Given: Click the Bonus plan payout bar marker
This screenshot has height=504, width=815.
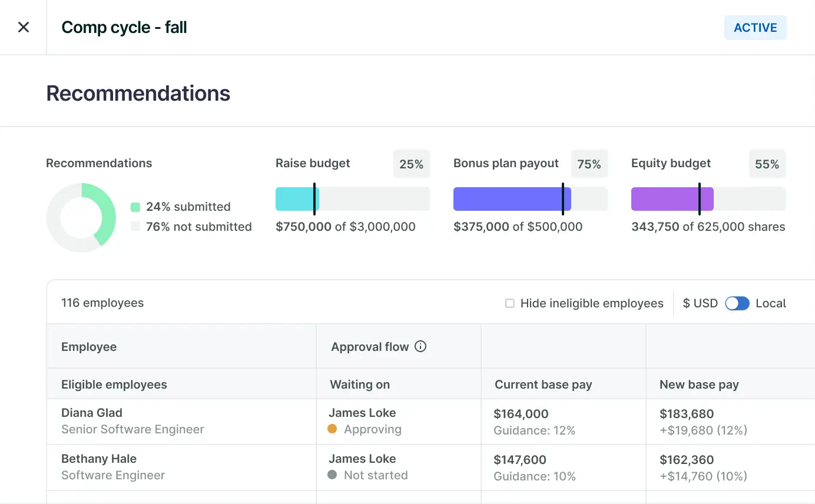Looking at the screenshot, I should 564,198.
